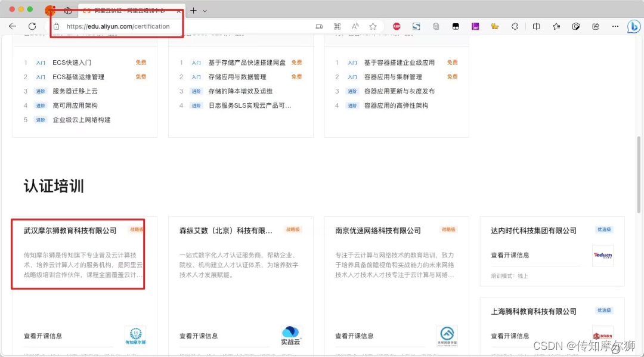Open course 存储的降本增效及运维
Viewport: 644px width, 357px height.
241,91
